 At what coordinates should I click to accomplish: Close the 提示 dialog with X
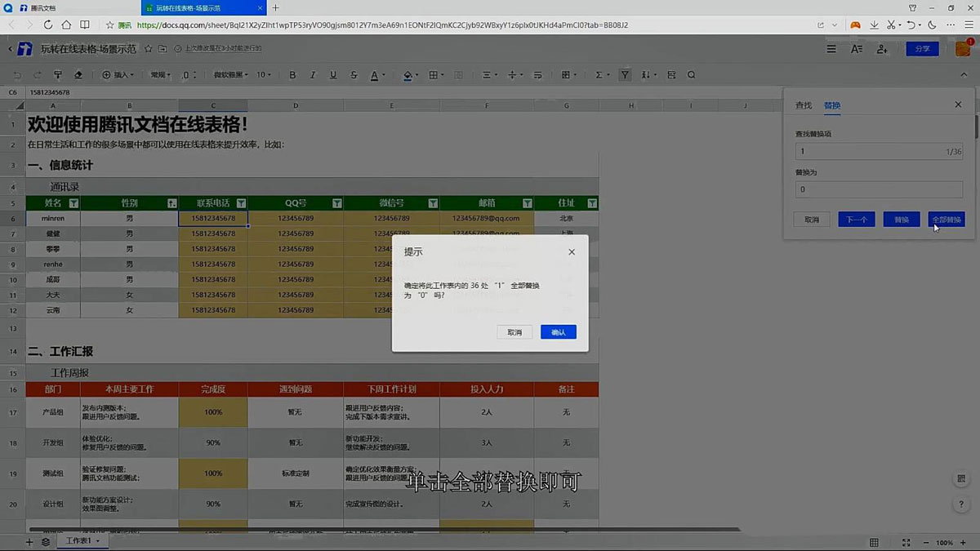coord(572,252)
